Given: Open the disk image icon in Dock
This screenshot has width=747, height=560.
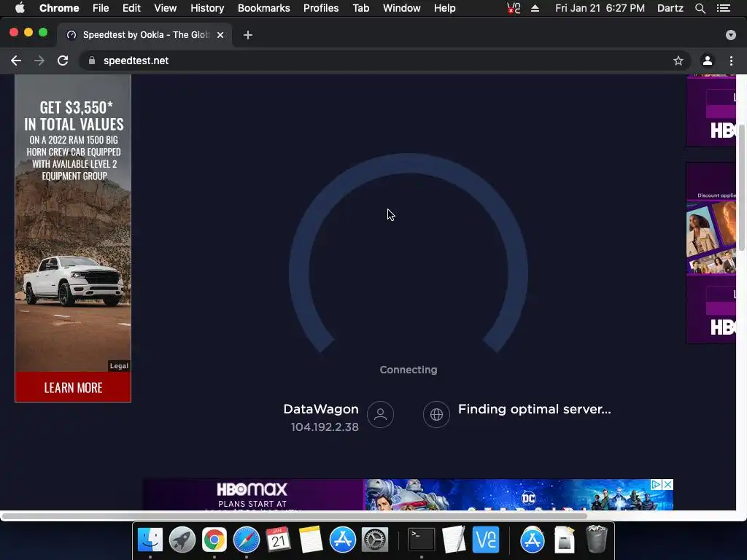Looking at the screenshot, I should pyautogui.click(x=565, y=540).
